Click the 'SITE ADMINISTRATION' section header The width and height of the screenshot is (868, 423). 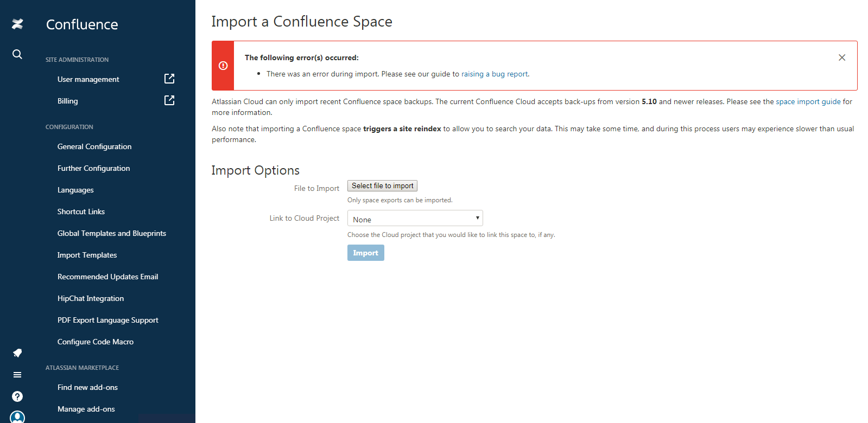(x=77, y=60)
